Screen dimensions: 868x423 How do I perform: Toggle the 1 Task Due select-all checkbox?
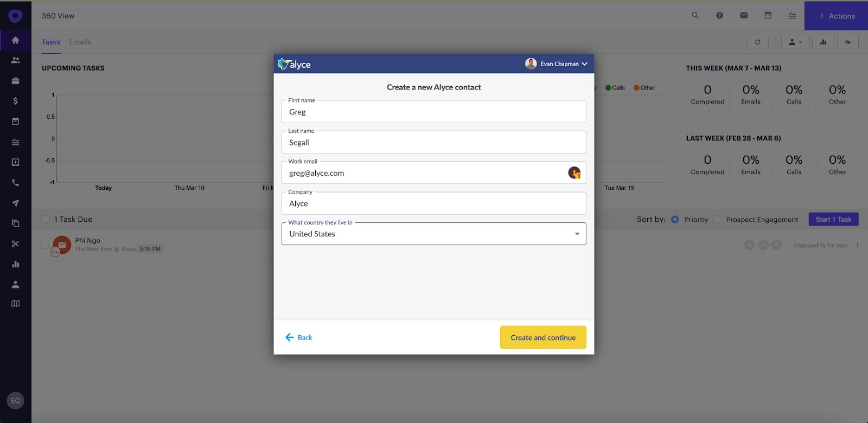click(x=46, y=219)
